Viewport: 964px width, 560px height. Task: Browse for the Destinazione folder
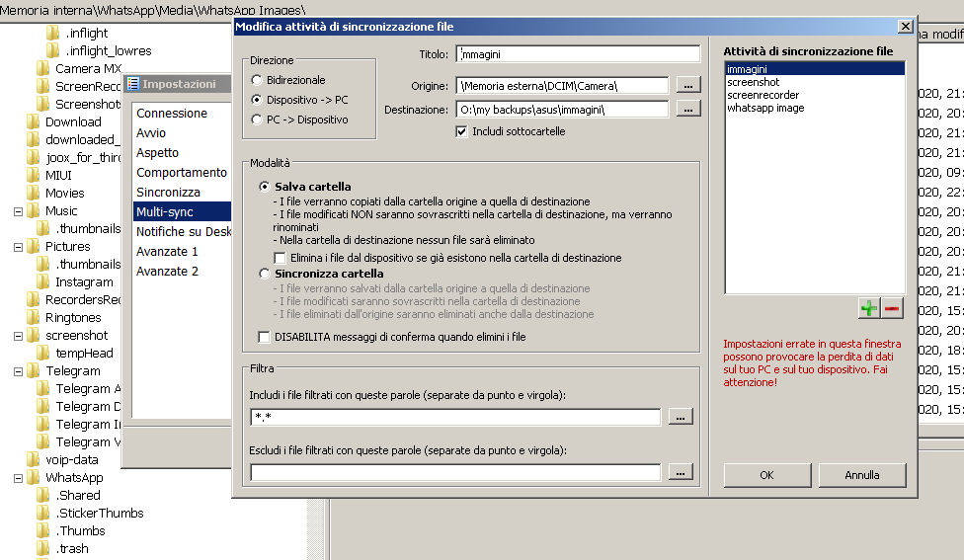pos(688,109)
